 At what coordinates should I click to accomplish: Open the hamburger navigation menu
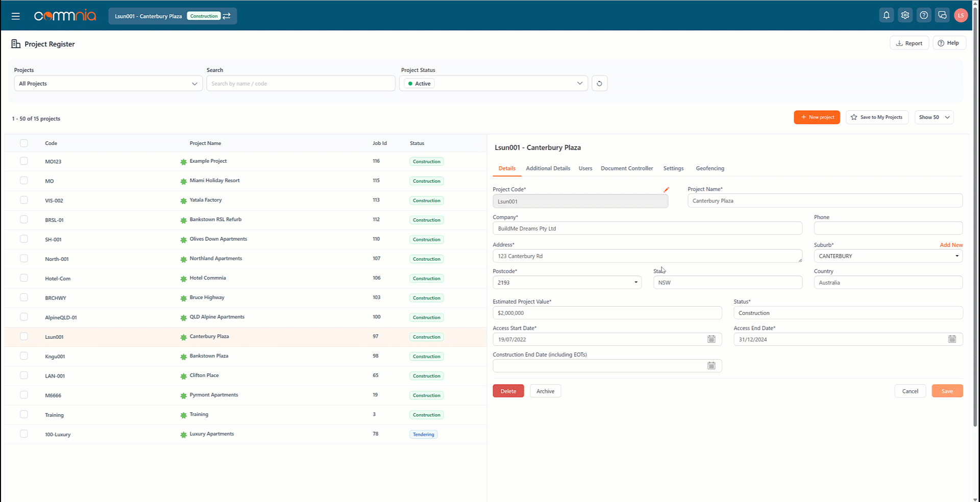[x=16, y=16]
